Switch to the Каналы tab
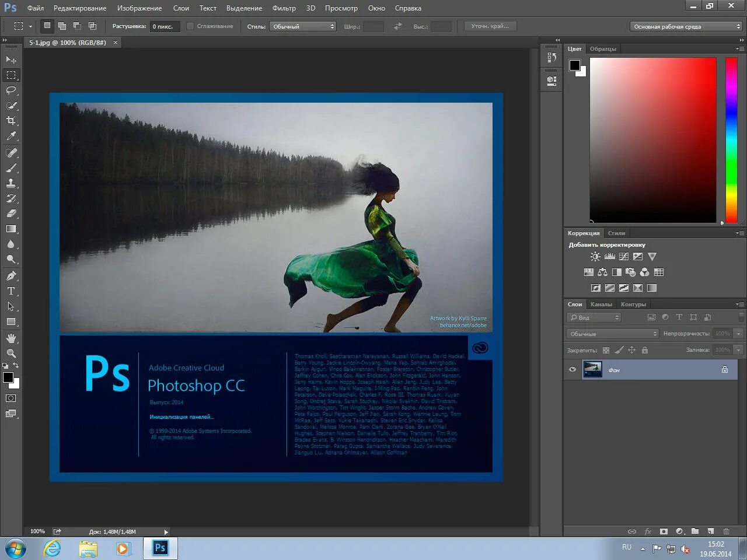The width and height of the screenshot is (747, 560). [x=602, y=304]
